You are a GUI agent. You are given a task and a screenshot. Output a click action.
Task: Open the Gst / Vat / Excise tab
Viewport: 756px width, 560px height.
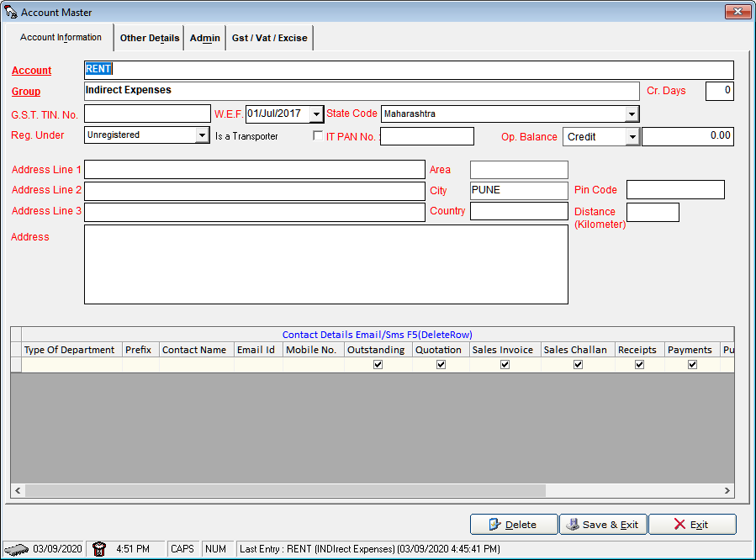[269, 38]
